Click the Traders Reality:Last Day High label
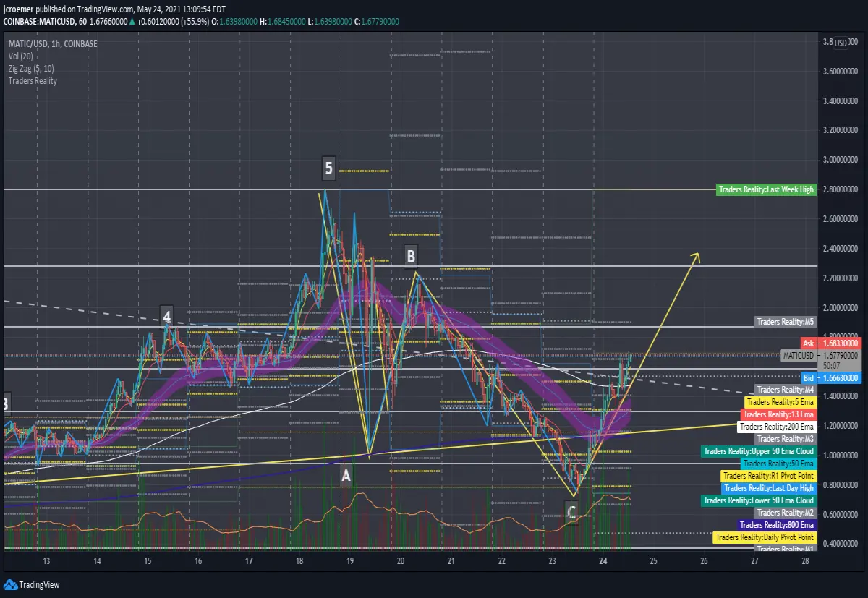The height and width of the screenshot is (598, 868). click(x=770, y=488)
